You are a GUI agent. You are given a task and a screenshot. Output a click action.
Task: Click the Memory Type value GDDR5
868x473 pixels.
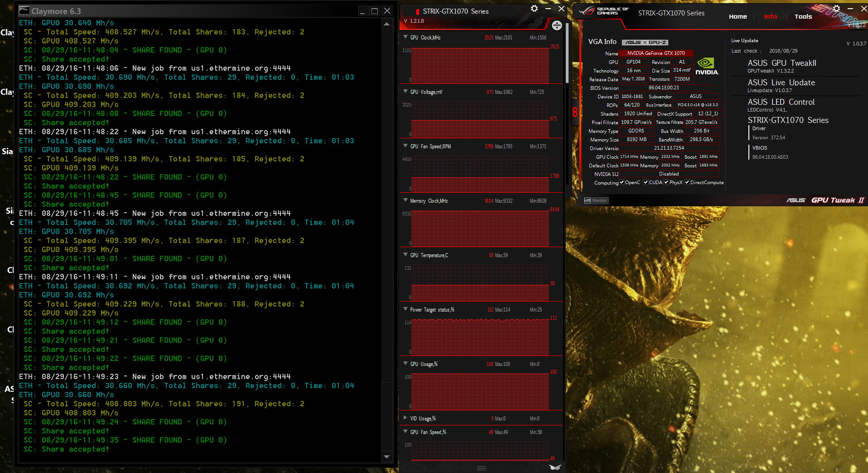636,131
